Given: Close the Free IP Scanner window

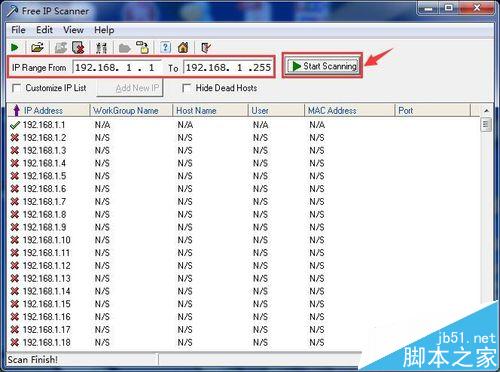Looking at the screenshot, I should [477, 8].
